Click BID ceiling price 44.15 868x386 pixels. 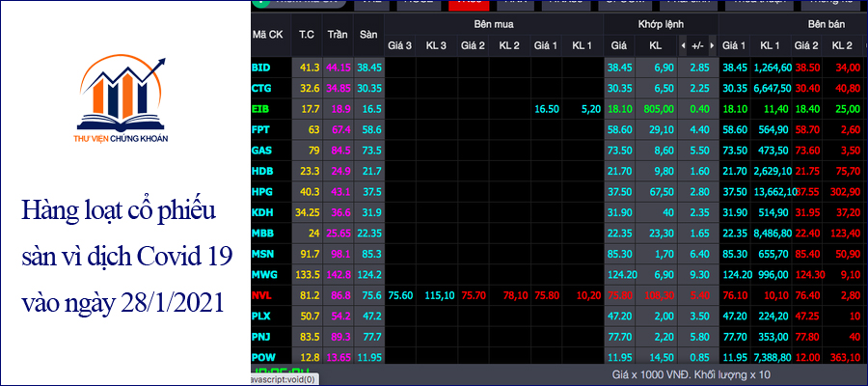click(338, 68)
